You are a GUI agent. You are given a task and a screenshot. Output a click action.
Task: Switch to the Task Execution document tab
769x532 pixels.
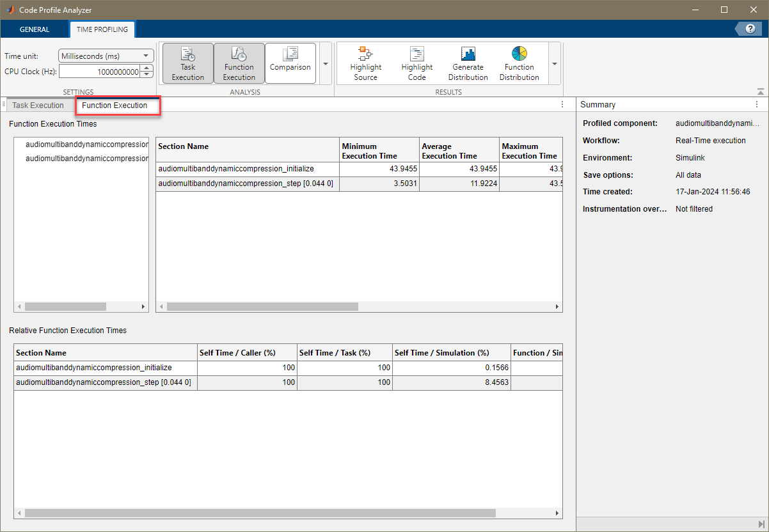pyautogui.click(x=38, y=106)
